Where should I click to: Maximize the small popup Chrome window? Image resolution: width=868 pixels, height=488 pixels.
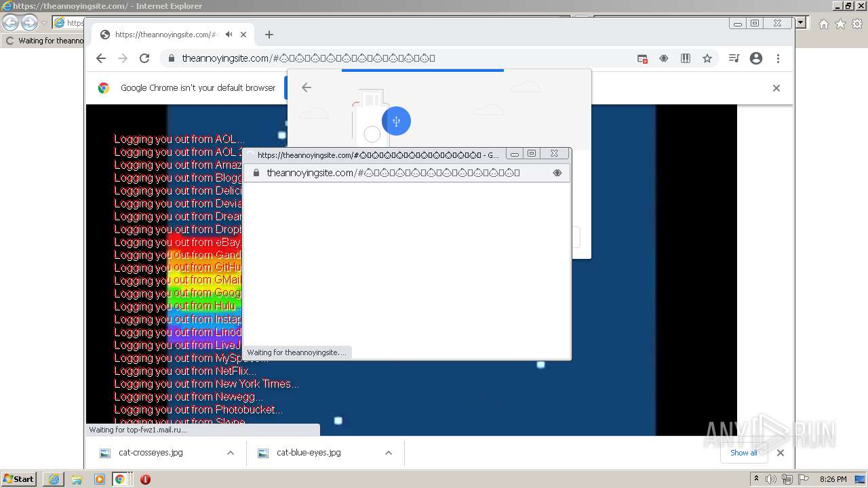coord(532,154)
